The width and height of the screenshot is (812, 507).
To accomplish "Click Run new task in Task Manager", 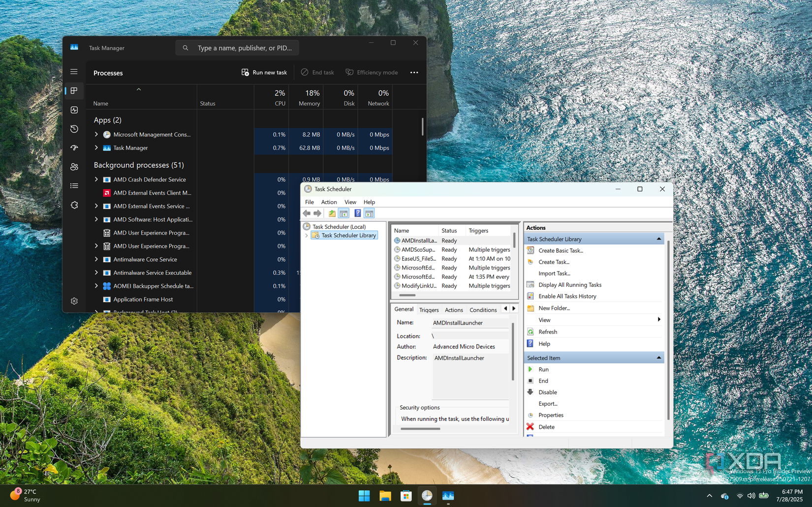I will (264, 72).
